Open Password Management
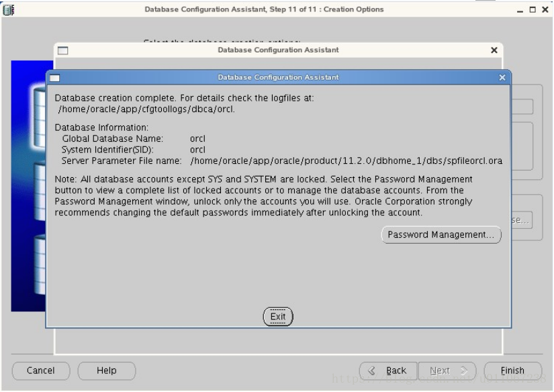The height and width of the screenshot is (392, 554). tap(441, 235)
